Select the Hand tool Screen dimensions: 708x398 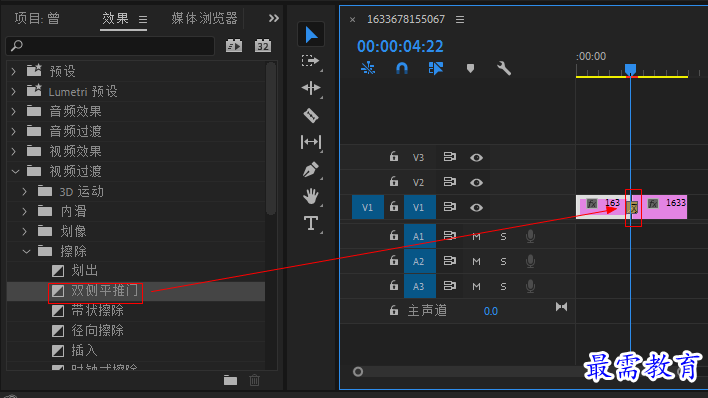pyautogui.click(x=311, y=196)
